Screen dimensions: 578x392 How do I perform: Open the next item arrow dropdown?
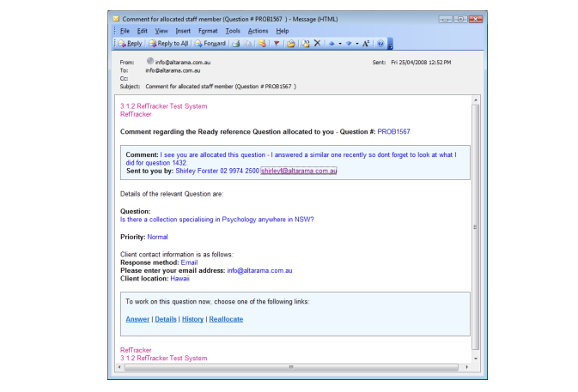click(x=357, y=44)
